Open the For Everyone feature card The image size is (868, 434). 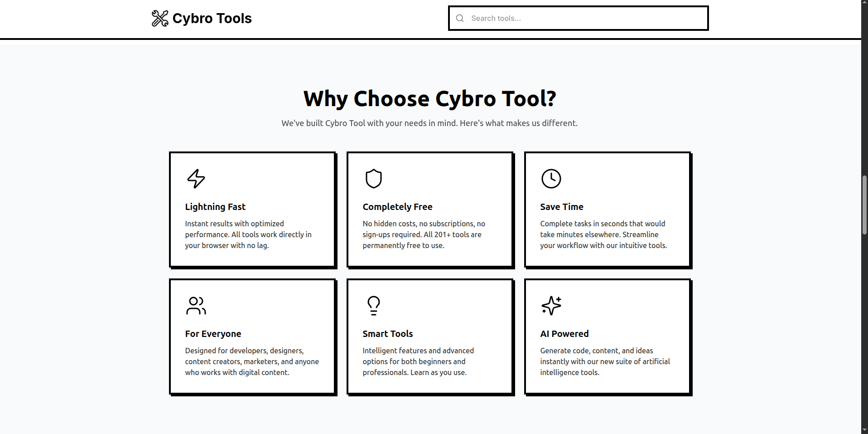(x=252, y=336)
